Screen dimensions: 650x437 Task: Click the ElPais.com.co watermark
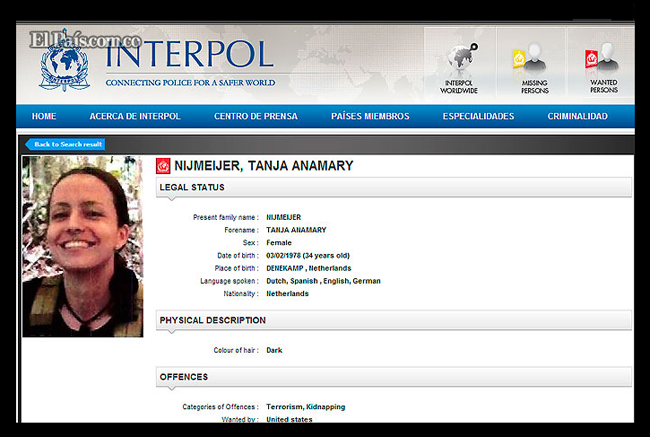click(x=84, y=38)
